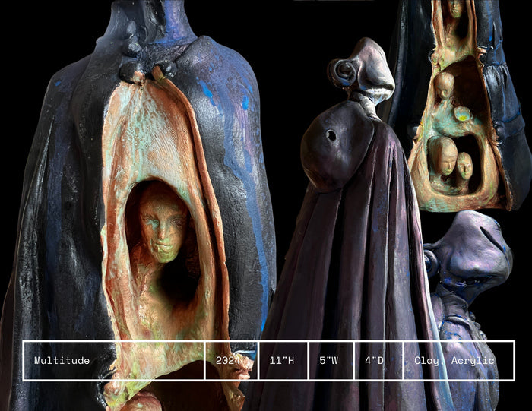Screen dimensions: 532x411
Task: Click the 11"H height cell
Action: 283,360
